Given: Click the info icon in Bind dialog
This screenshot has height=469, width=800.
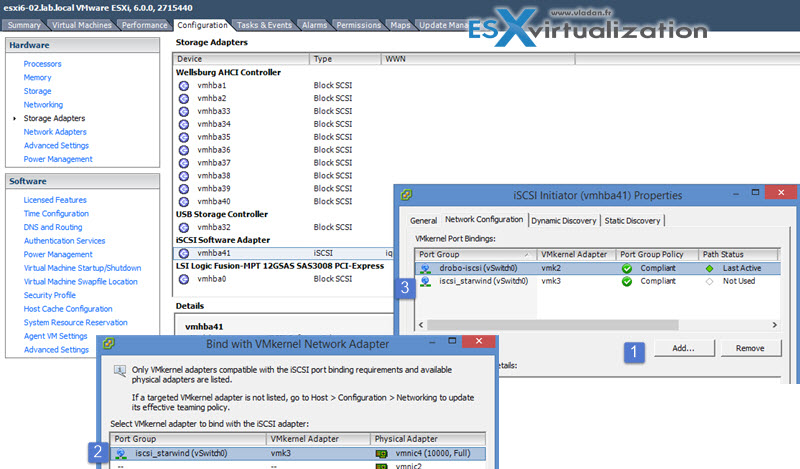Looking at the screenshot, I should [x=120, y=371].
